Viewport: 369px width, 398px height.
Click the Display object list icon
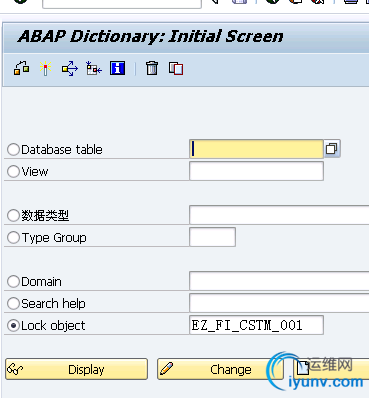pyautogui.click(x=94, y=68)
